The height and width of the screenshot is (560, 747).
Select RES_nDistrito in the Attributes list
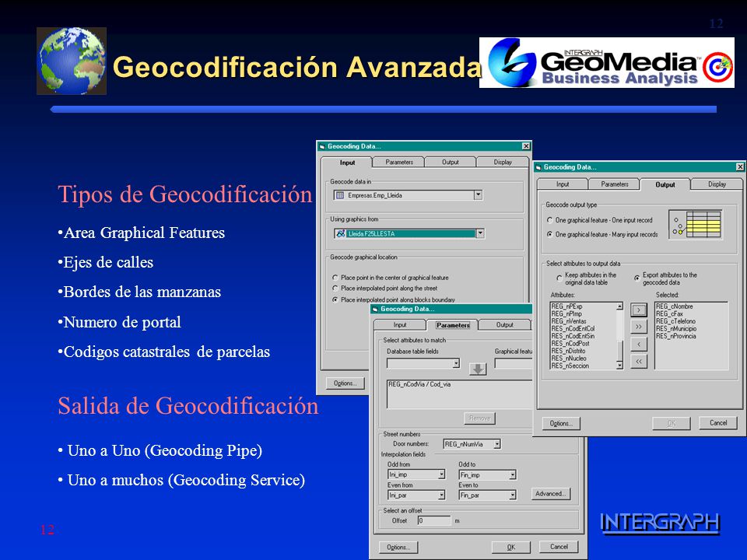click(568, 351)
